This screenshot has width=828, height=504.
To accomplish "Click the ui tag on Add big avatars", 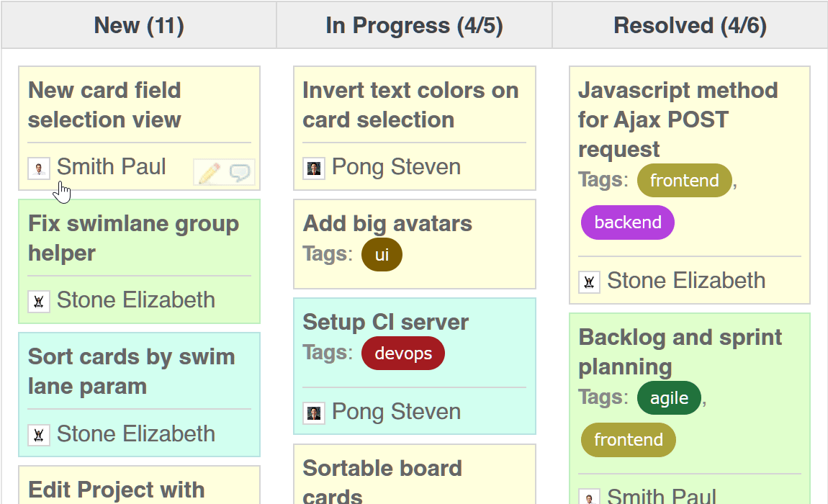I will pyautogui.click(x=382, y=254).
